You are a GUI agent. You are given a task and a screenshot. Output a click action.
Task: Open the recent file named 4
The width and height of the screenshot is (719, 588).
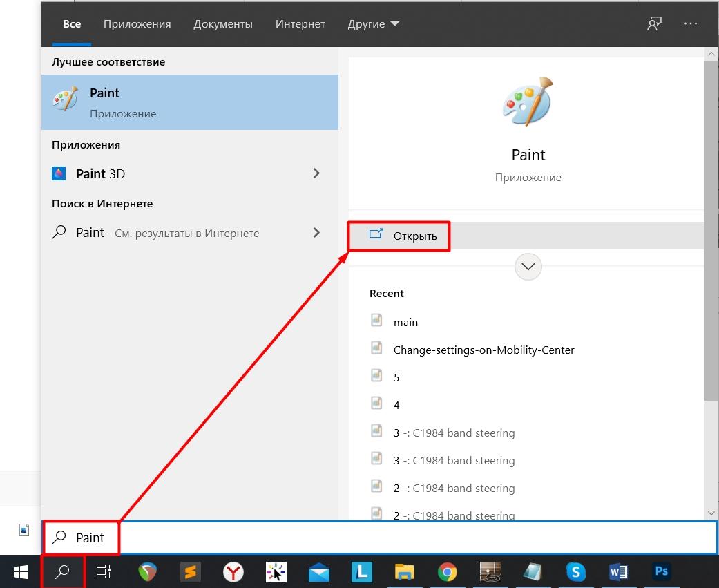click(396, 405)
